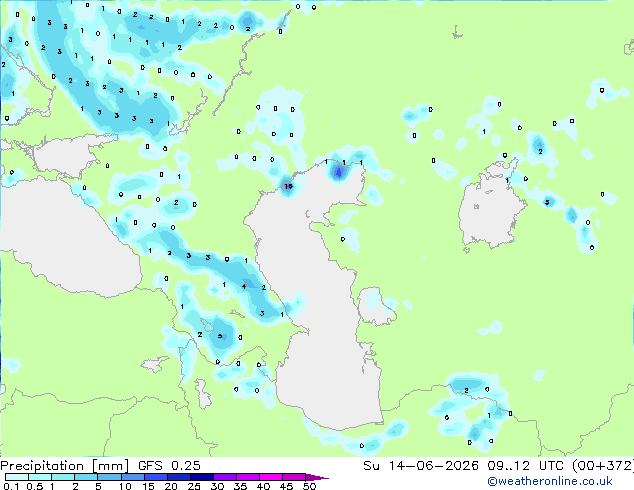Click the '09..12 UTC' time text
Screen dimensions: 634x490
[525, 466]
